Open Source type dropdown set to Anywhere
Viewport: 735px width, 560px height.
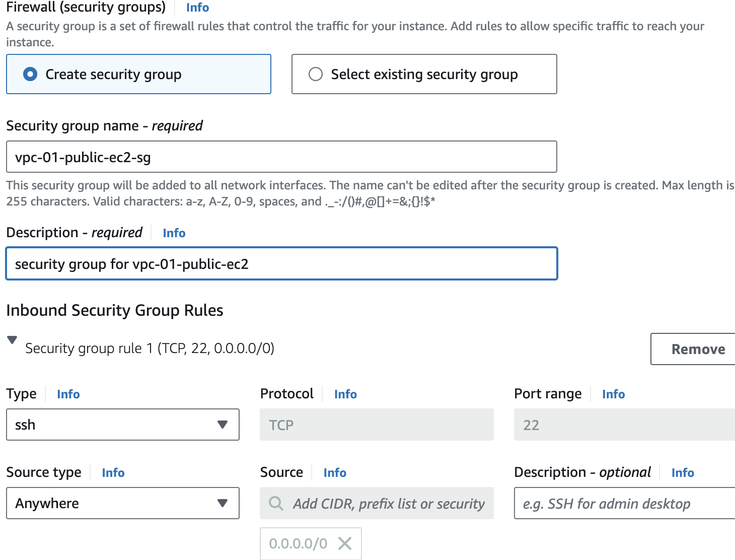click(x=122, y=503)
